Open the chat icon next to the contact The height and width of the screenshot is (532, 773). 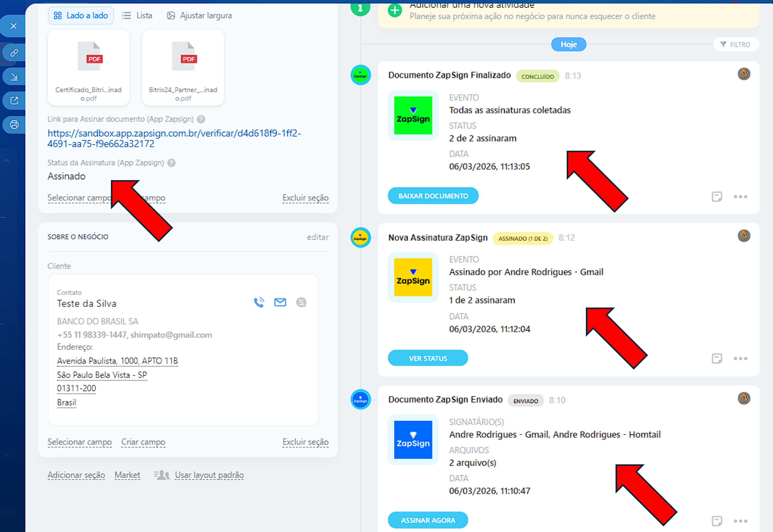(x=301, y=302)
